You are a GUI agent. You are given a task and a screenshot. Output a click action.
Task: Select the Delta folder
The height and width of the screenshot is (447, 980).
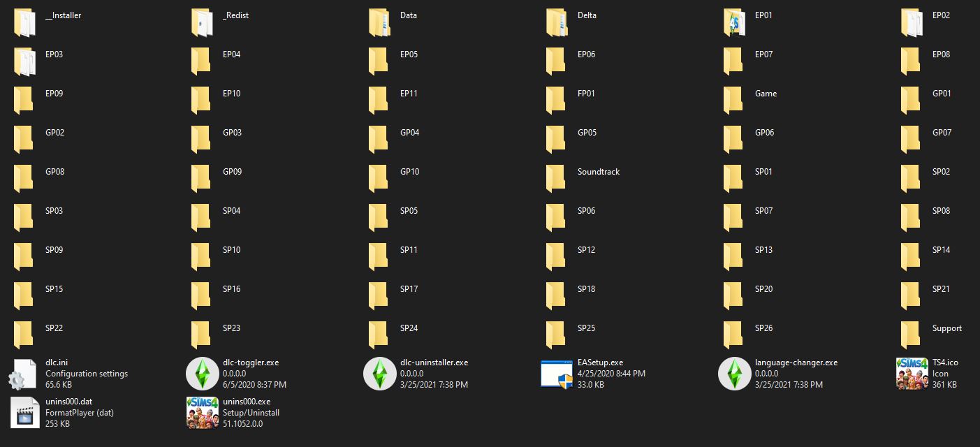click(557, 23)
